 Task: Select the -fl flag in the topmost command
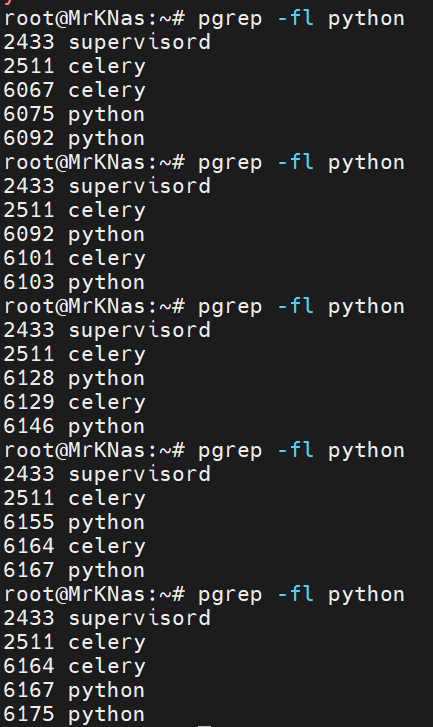pyautogui.click(x=296, y=19)
